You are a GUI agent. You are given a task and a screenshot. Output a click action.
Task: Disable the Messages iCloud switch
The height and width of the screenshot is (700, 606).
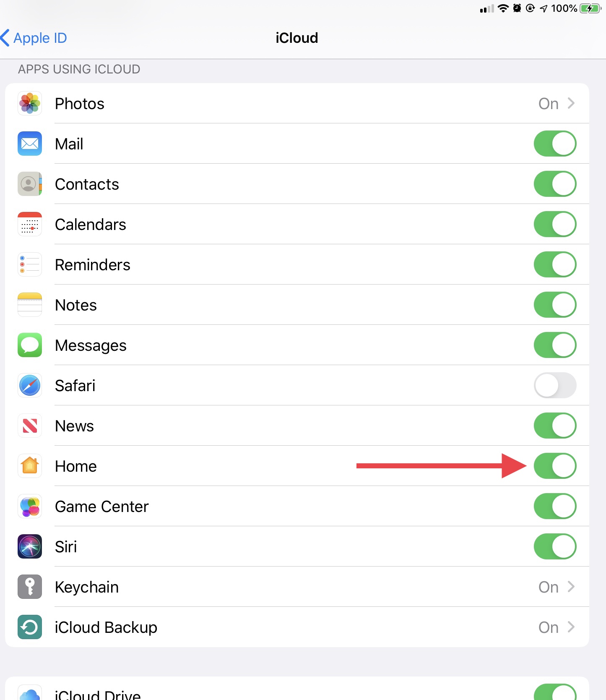[555, 345]
